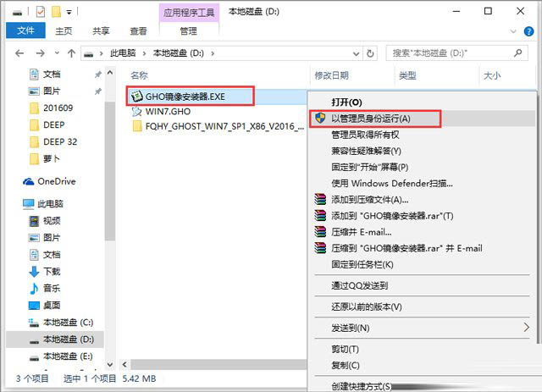Viewport: 542px width, 392px height.
Task: Sort by the 大小 column header
Action: (492, 75)
